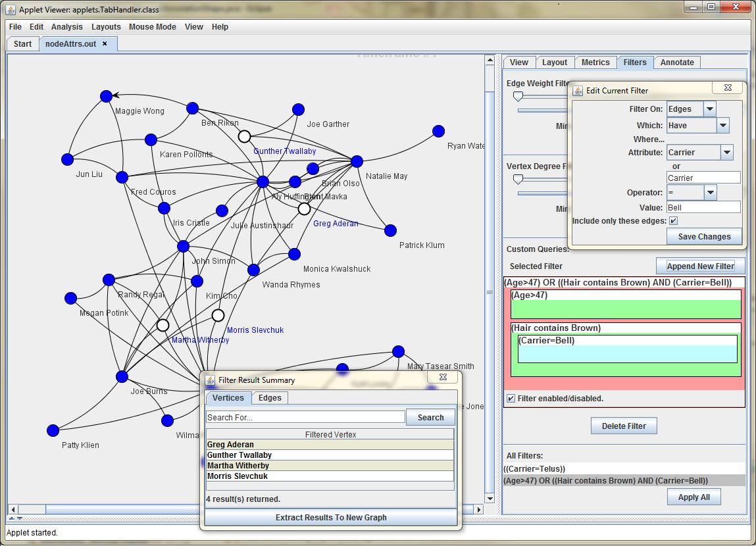Screen dimensions: 756x546
Task: Click the Search button in results
Action: (430, 417)
